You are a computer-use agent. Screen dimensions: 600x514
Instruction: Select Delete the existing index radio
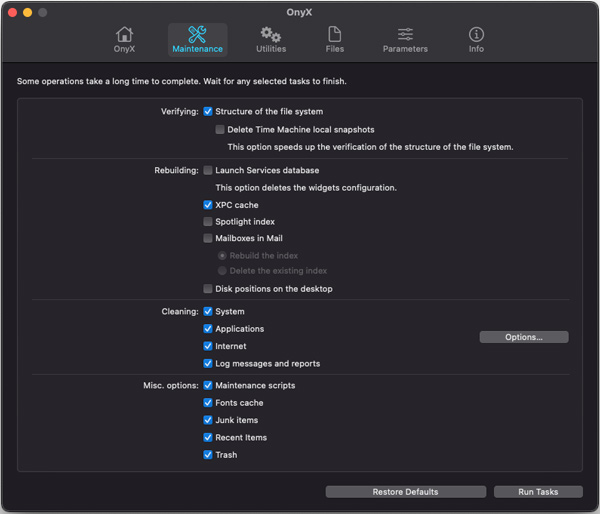[x=222, y=271]
